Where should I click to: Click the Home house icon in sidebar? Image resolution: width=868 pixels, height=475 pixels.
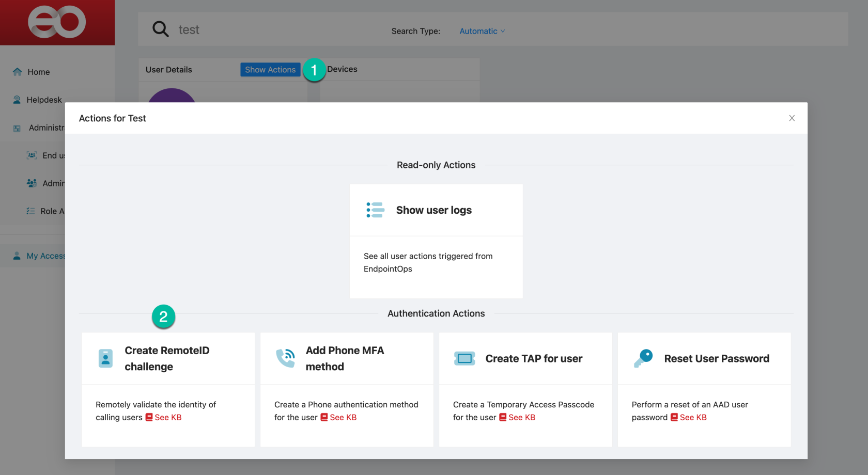(18, 72)
